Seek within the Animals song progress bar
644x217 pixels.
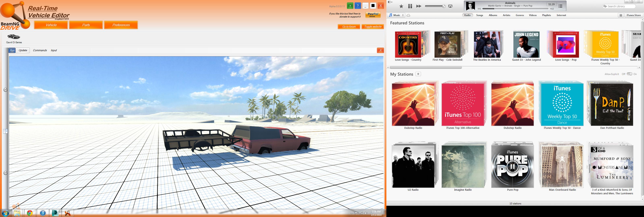pos(515,9)
